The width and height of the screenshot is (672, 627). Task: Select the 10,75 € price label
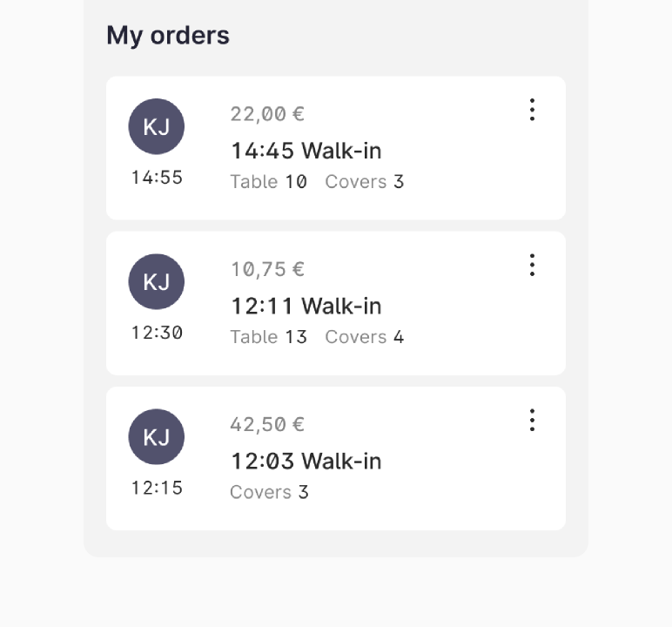(x=267, y=270)
